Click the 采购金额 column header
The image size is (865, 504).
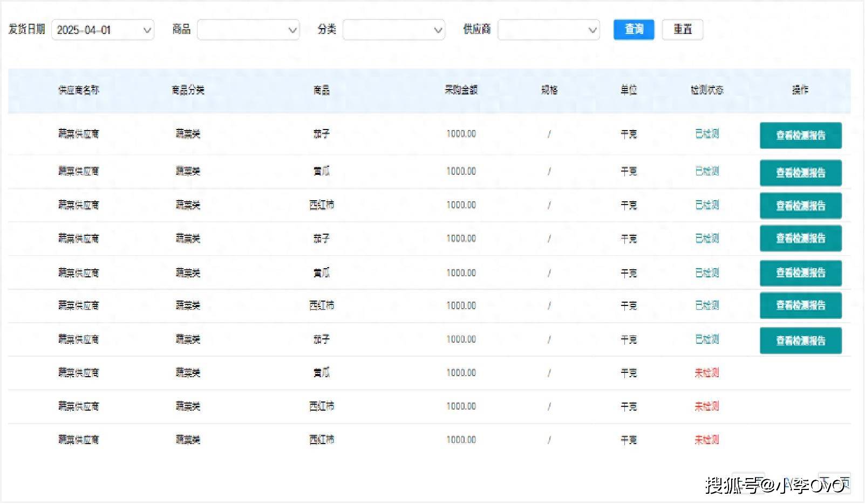point(461,90)
